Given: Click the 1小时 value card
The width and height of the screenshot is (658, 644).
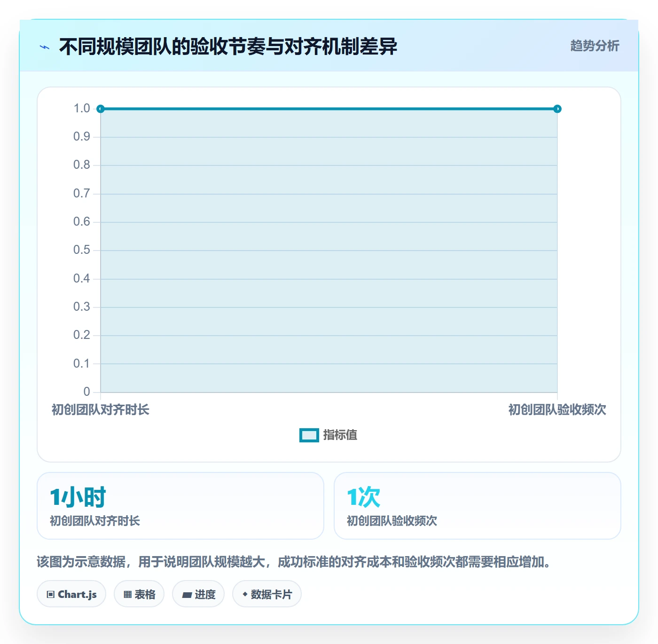Looking at the screenshot, I should (180, 506).
